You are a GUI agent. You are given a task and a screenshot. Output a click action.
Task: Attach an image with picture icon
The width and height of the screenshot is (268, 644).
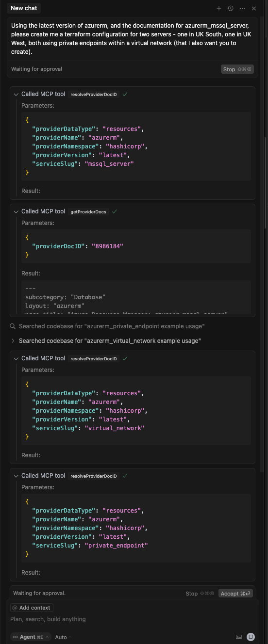click(x=239, y=637)
